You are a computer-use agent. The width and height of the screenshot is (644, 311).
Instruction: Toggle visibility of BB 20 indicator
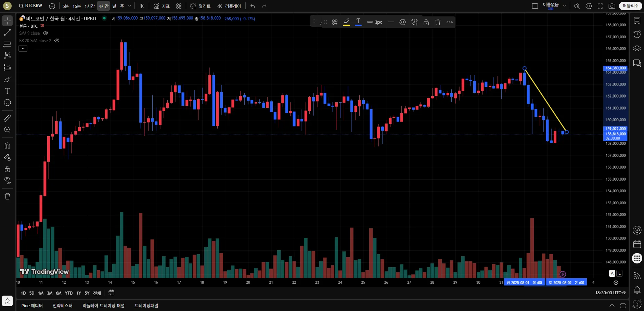(x=57, y=40)
